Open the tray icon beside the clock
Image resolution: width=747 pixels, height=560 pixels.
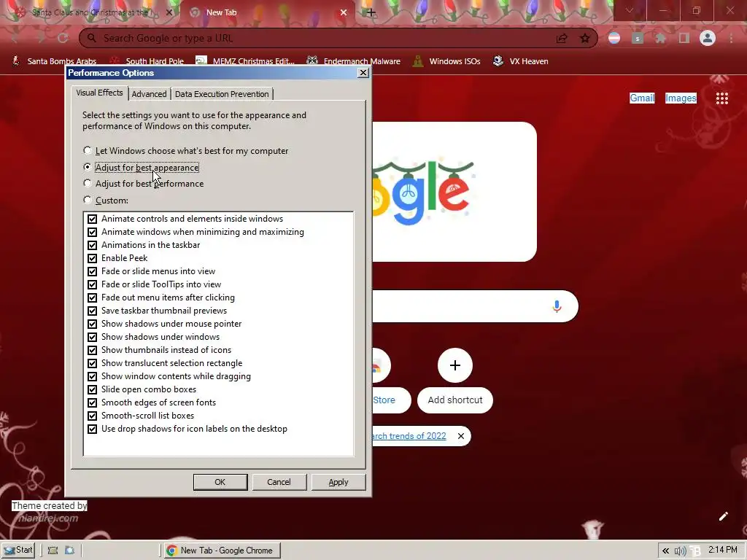pyautogui.click(x=695, y=551)
